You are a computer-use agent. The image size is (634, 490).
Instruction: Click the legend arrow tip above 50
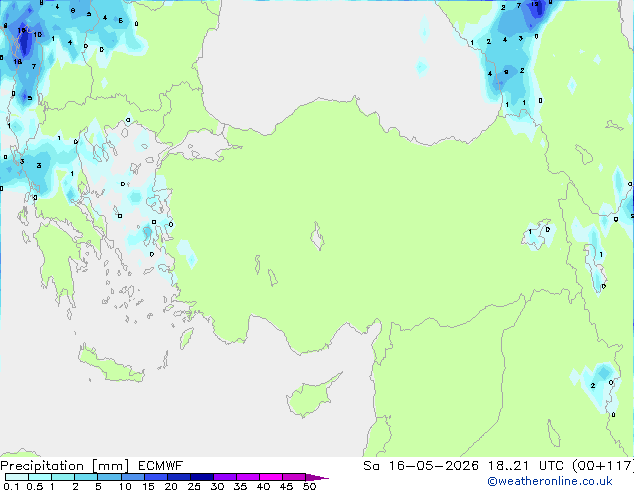(x=317, y=477)
